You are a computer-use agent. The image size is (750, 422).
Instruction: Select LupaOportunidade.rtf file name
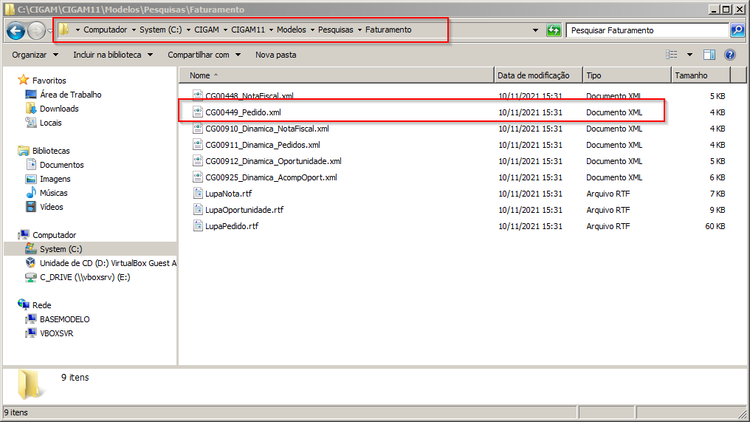[x=244, y=210]
